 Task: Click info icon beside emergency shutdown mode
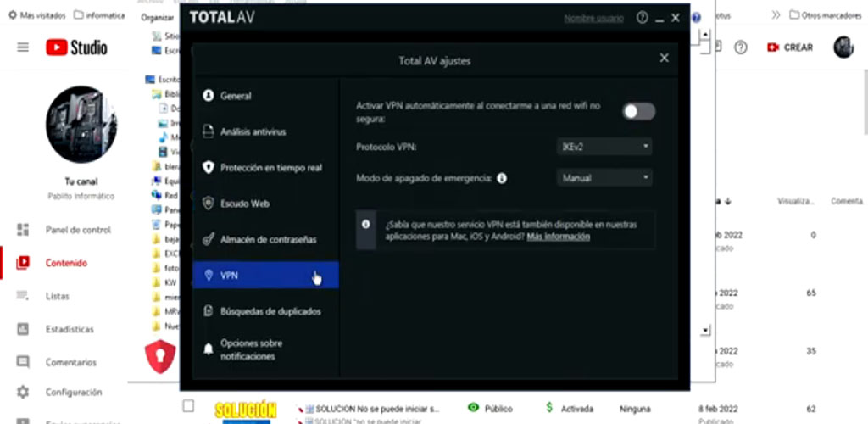(x=502, y=178)
